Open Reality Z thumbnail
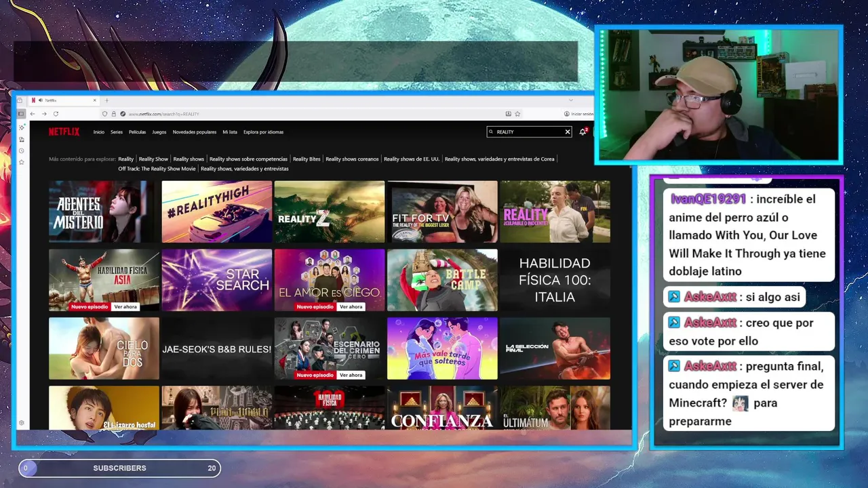 point(330,211)
